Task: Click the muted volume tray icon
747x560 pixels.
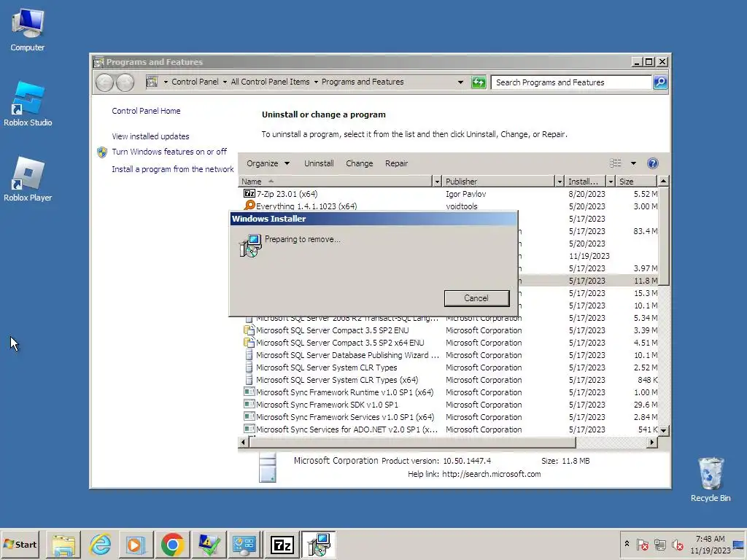Action: coord(677,544)
